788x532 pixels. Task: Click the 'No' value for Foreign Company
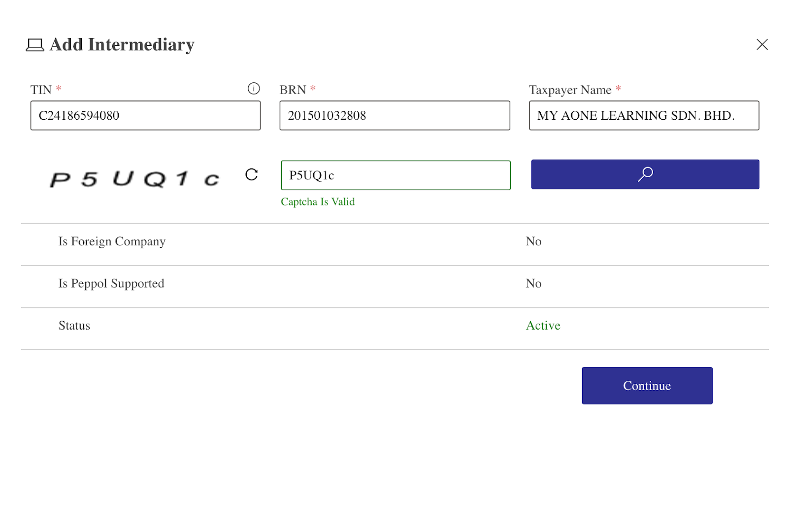click(x=534, y=241)
